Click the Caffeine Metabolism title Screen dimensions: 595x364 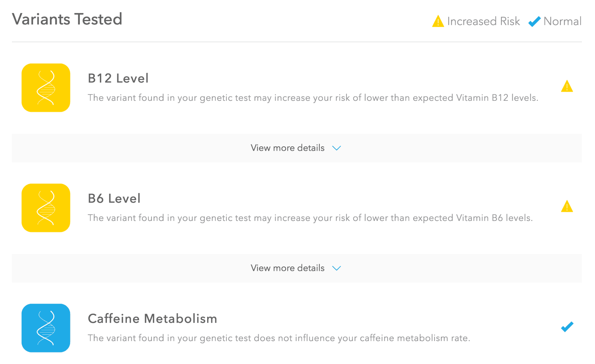click(152, 319)
